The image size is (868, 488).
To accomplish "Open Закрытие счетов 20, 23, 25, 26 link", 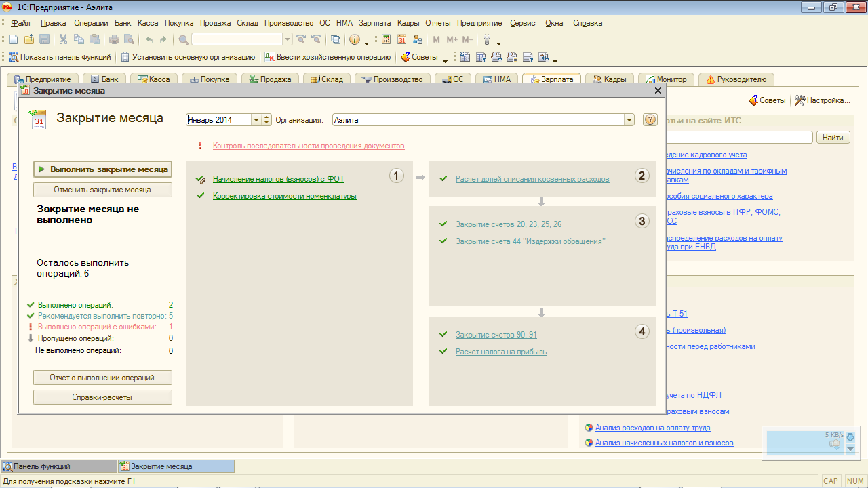I will [509, 224].
